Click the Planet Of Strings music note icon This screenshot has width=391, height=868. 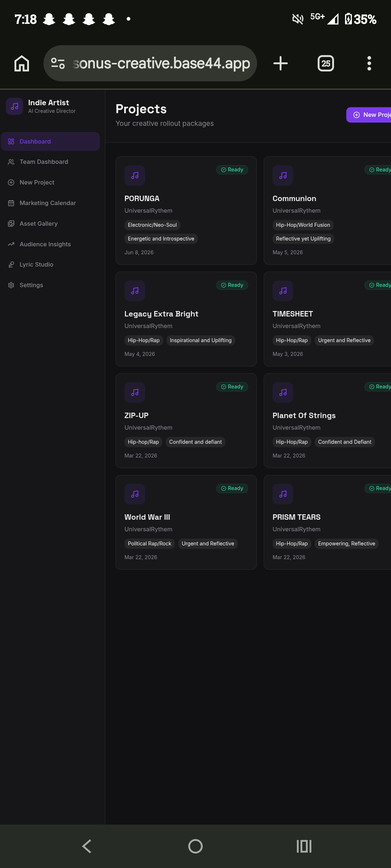coord(283,392)
